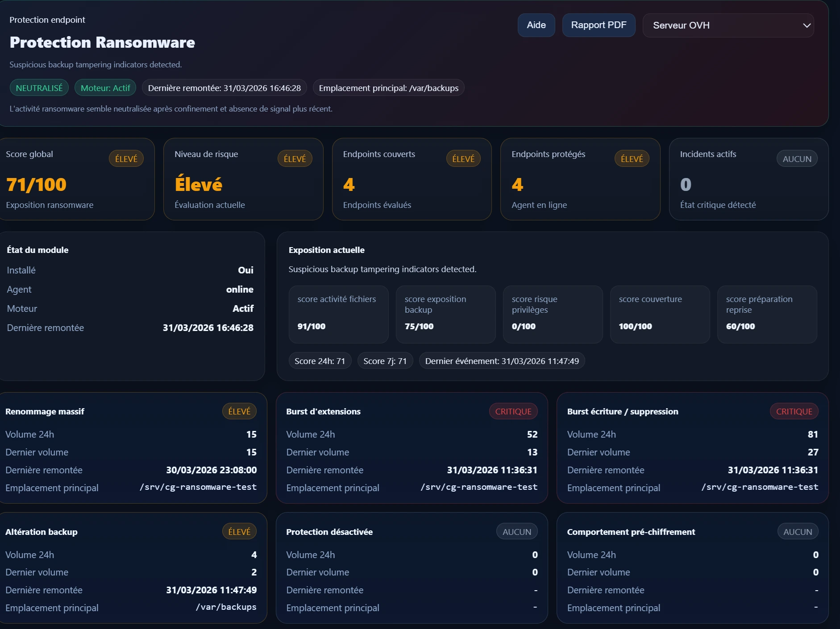Click the AUCUN badge on Incidents actifs
This screenshot has height=629, width=840.
796,158
